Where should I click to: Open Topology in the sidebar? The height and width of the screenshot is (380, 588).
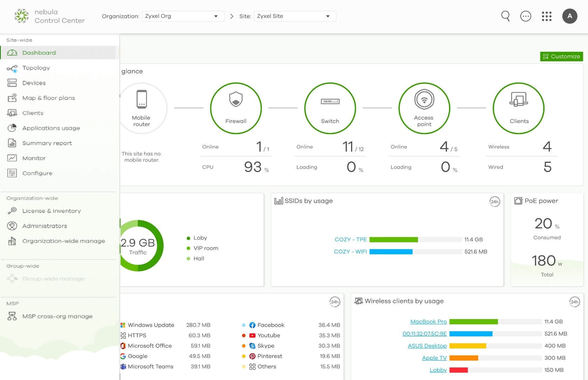coord(36,68)
